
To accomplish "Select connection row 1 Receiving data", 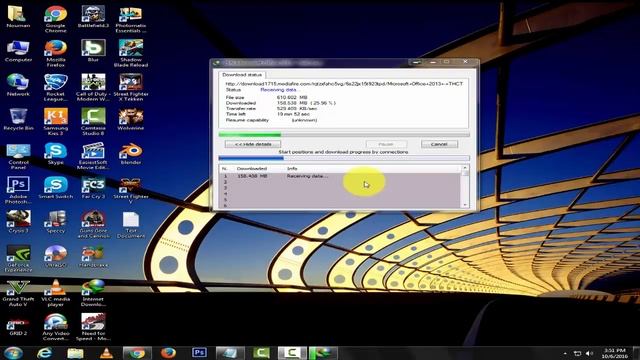I will pyautogui.click(x=340, y=176).
